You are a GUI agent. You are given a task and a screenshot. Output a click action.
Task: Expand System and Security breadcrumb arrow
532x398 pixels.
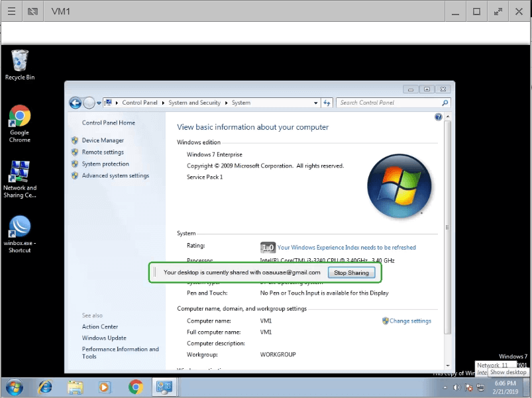tap(227, 103)
